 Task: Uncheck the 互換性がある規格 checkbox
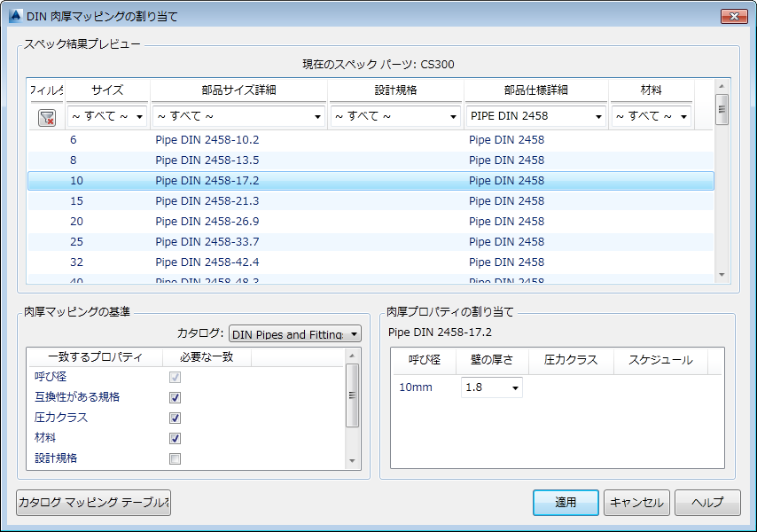click(x=175, y=397)
